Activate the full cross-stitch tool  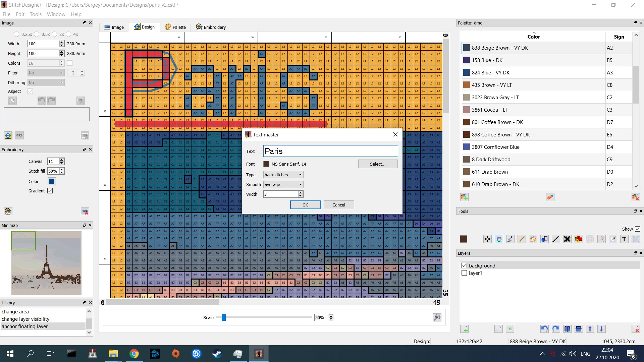click(x=567, y=239)
